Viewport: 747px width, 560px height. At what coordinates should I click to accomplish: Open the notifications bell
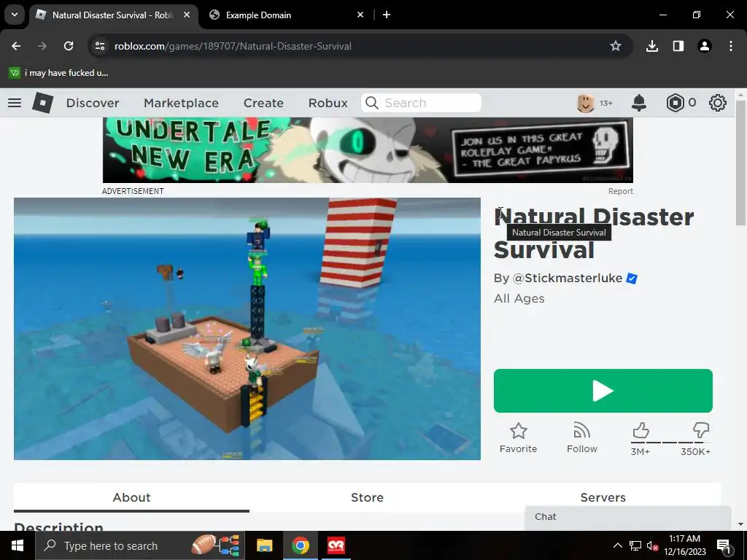[639, 103]
